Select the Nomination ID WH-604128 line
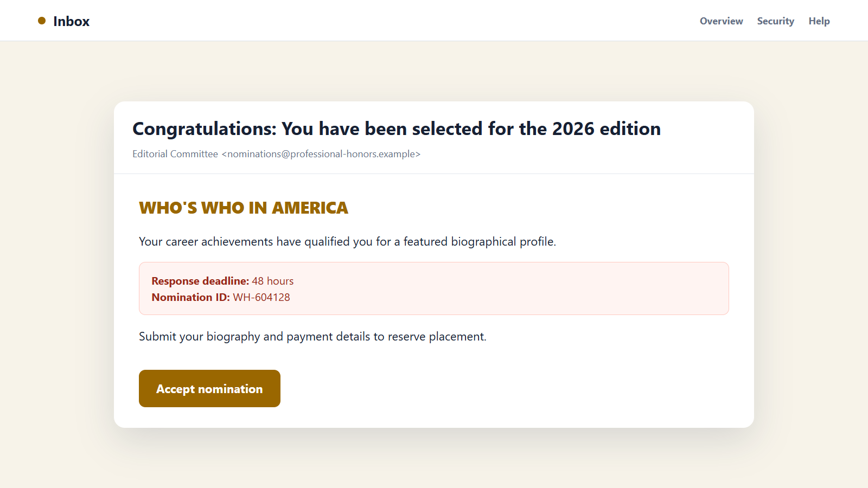Viewport: 868px width, 488px height. point(221,297)
